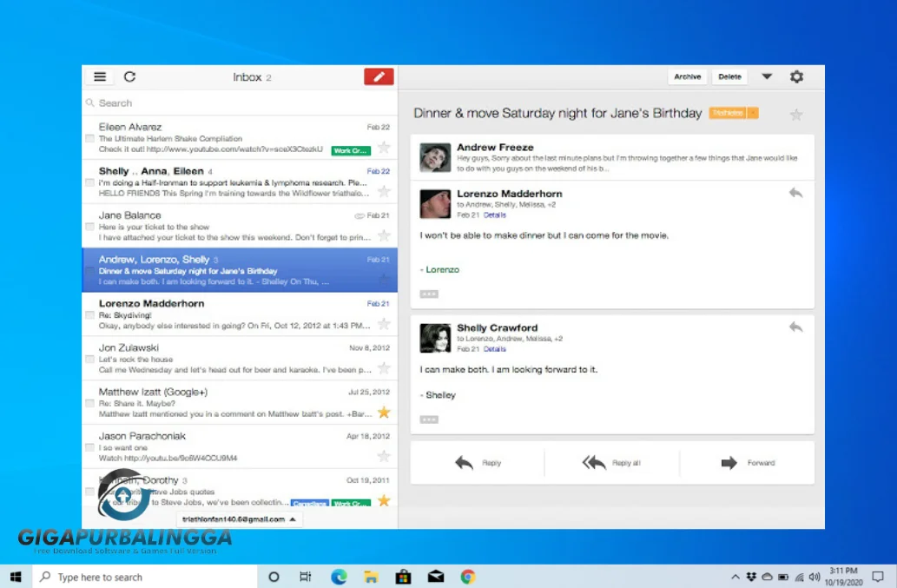
Task: Select the Reply all double-arrow icon
Action: click(594, 463)
